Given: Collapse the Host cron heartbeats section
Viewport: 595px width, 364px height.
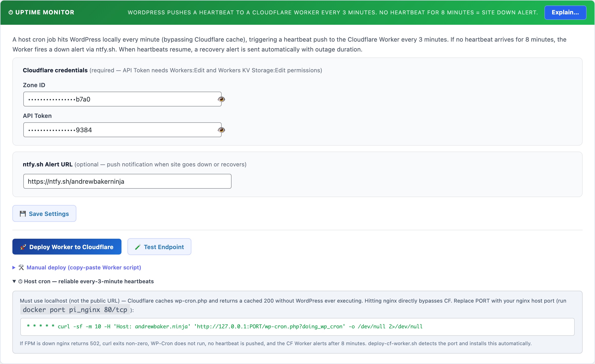Looking at the screenshot, I should 89,282.
